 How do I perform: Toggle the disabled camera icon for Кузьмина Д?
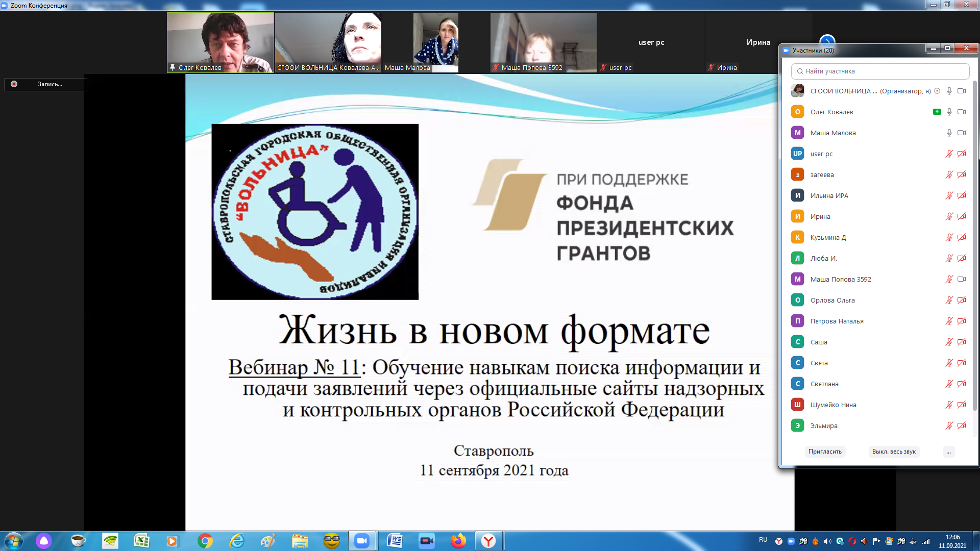click(x=962, y=237)
